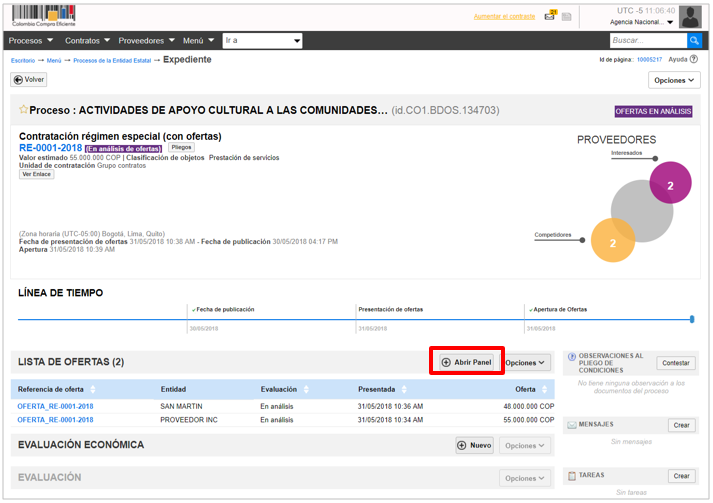Open the RE-0001-2018 process link
This screenshot has width=713, height=503.
pos(50,148)
